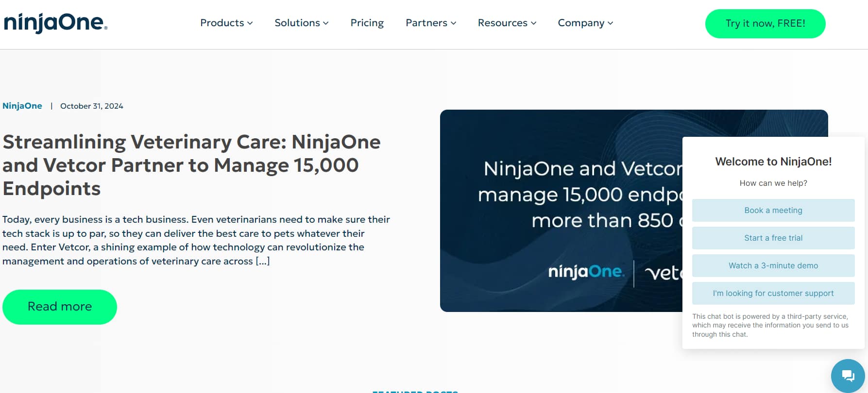Open the chat bubble icon
868x393 pixels.
click(848, 376)
